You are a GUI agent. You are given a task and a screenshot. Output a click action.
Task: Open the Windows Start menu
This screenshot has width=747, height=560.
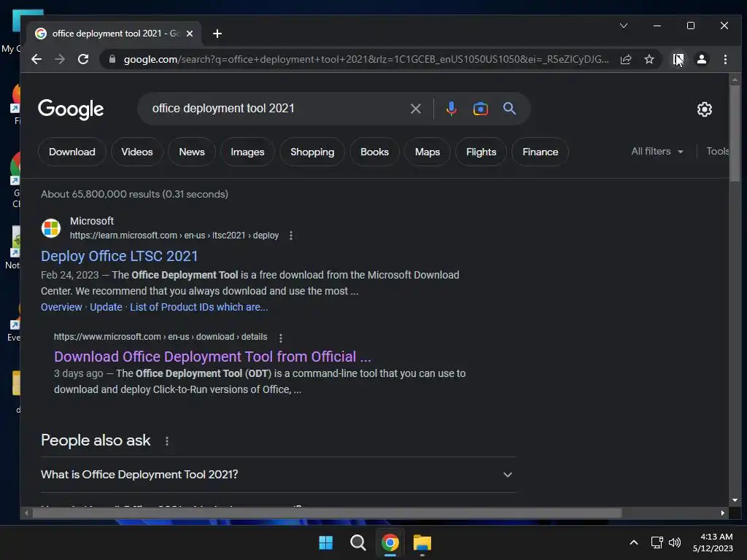pos(326,542)
